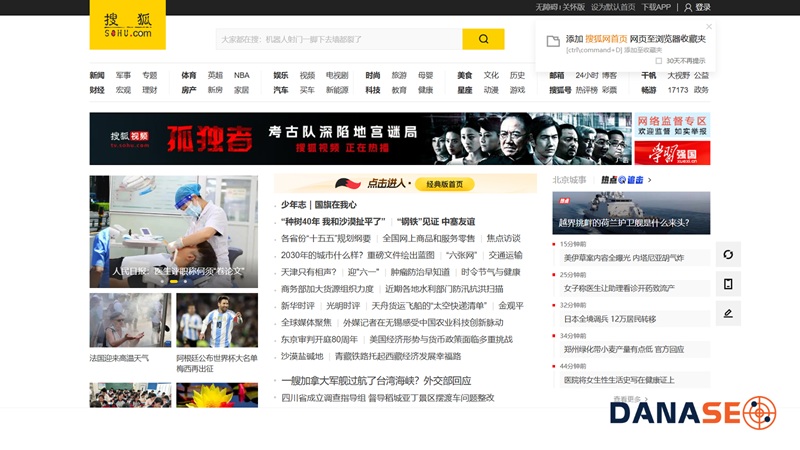Click the feedback pencil icon in side toolbar
Screen dimensions: 800x450
pyautogui.click(x=728, y=313)
